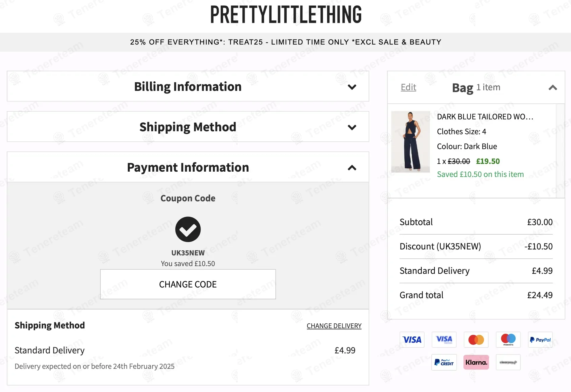Click the PrettyLittleThing logo
571x392 pixels.
pos(286,15)
